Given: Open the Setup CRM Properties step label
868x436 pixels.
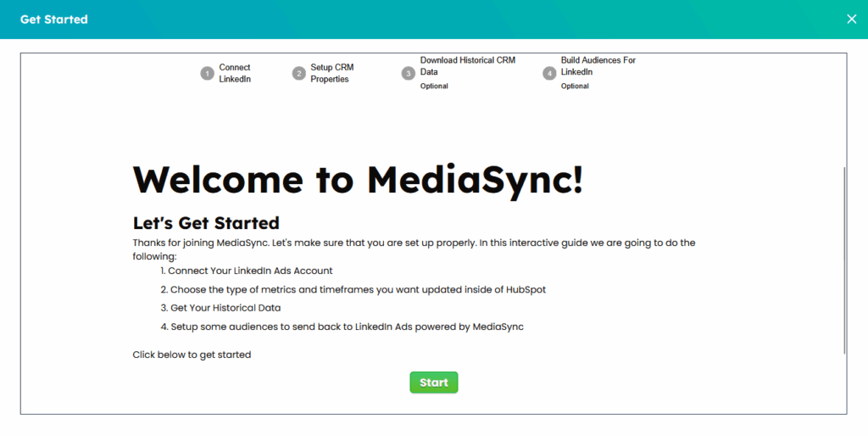Looking at the screenshot, I should click(331, 73).
